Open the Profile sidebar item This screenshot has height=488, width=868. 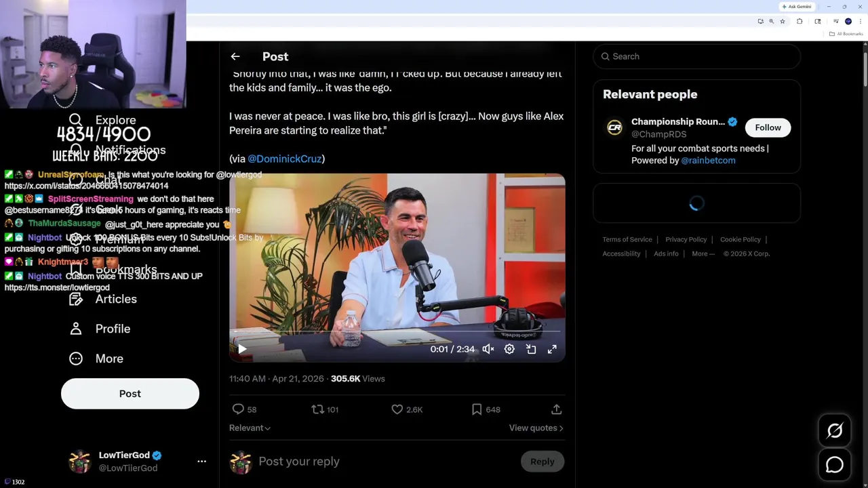point(100,329)
